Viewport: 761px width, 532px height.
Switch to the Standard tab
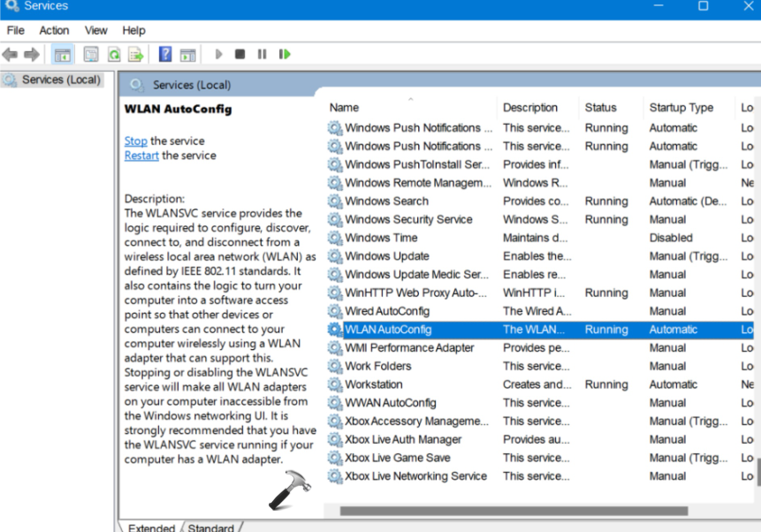tap(210, 528)
